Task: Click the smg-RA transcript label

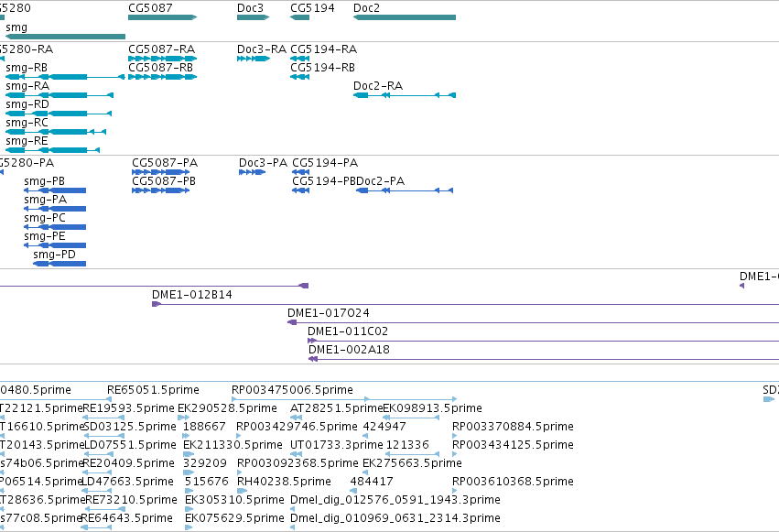Action: [27, 86]
